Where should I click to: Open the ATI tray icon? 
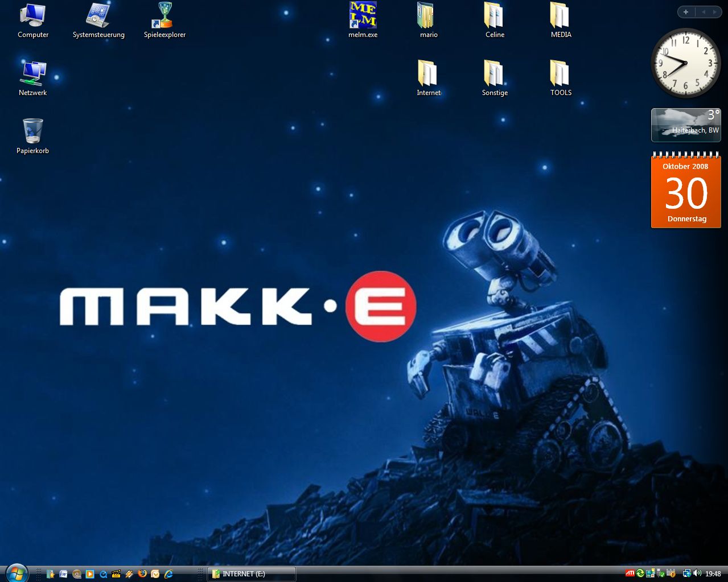630,573
